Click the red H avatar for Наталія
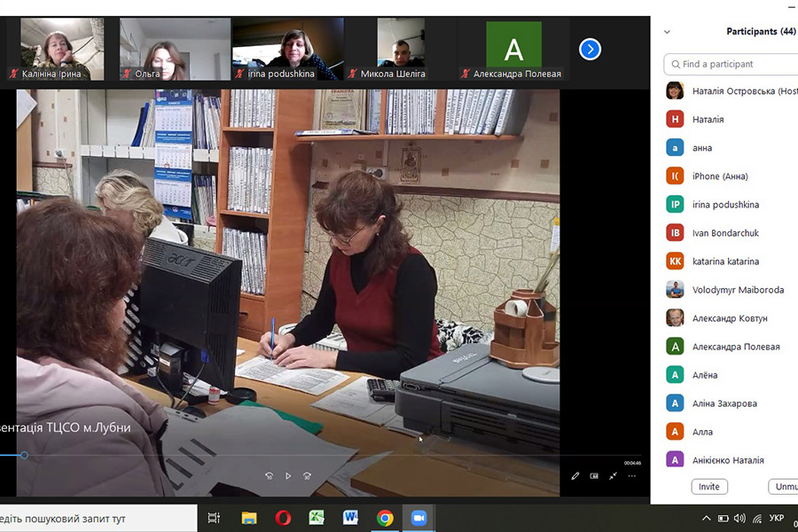The width and height of the screenshot is (798, 532). 675,119
